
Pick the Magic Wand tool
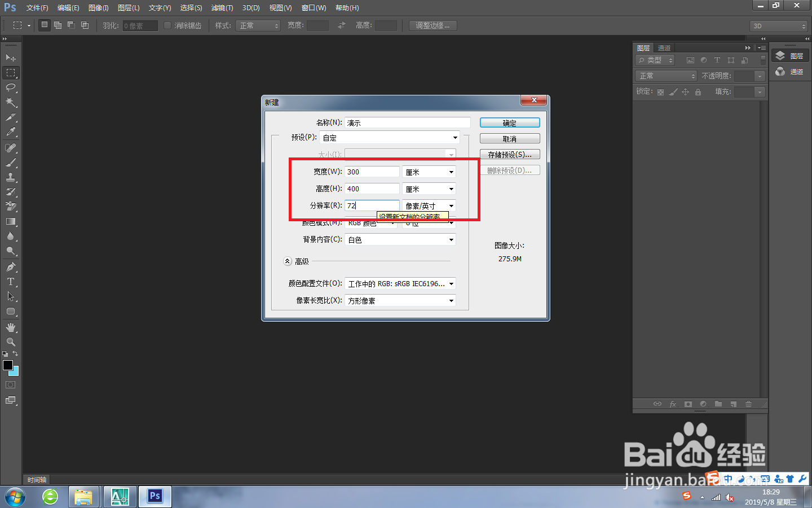click(11, 103)
